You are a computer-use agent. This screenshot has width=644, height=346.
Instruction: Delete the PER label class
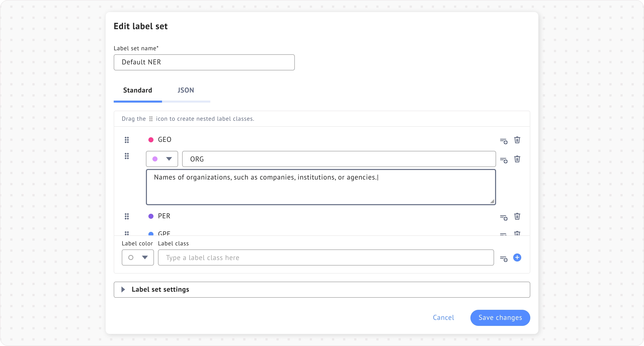pos(517,216)
